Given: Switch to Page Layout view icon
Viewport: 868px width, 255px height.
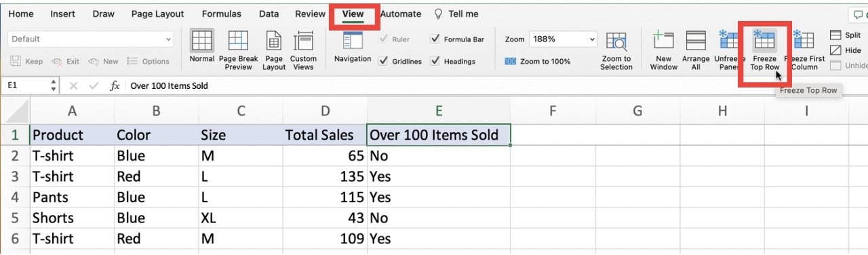Looking at the screenshot, I should tap(274, 41).
